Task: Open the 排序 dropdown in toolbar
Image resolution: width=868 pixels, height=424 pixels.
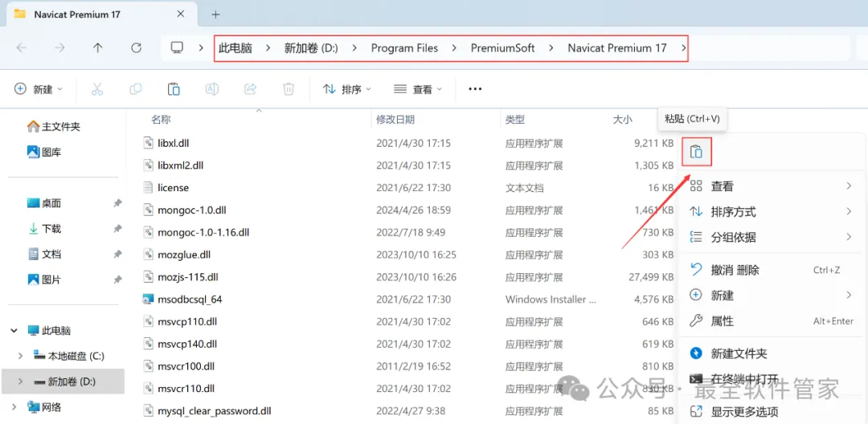Action: (346, 89)
